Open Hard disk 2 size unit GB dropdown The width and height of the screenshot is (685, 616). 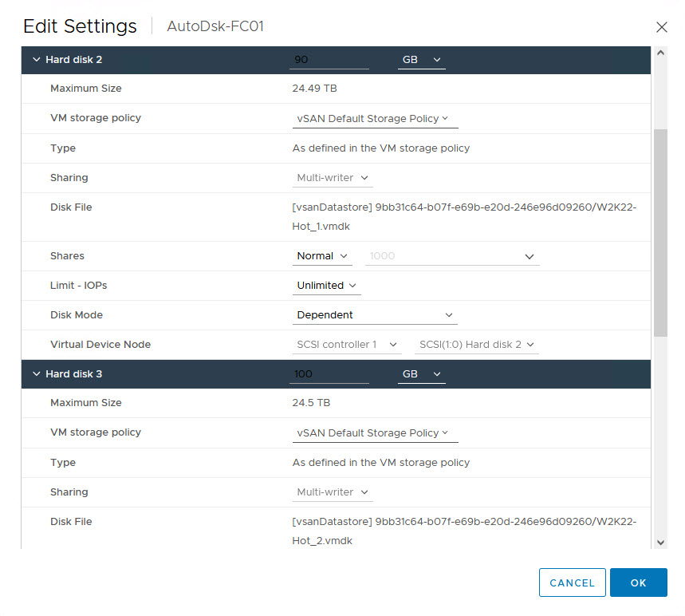(421, 60)
